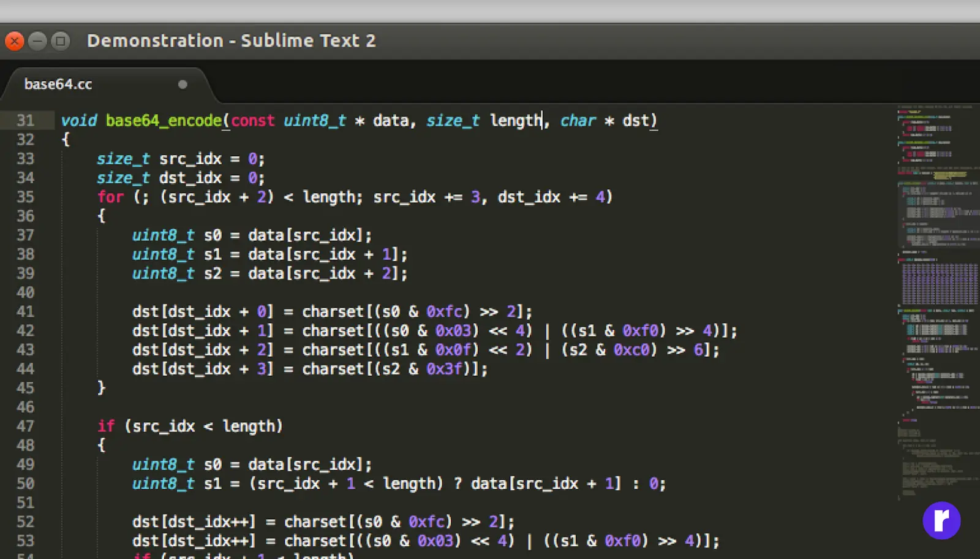Place cursor on 'void' keyword on line 31

click(79, 120)
